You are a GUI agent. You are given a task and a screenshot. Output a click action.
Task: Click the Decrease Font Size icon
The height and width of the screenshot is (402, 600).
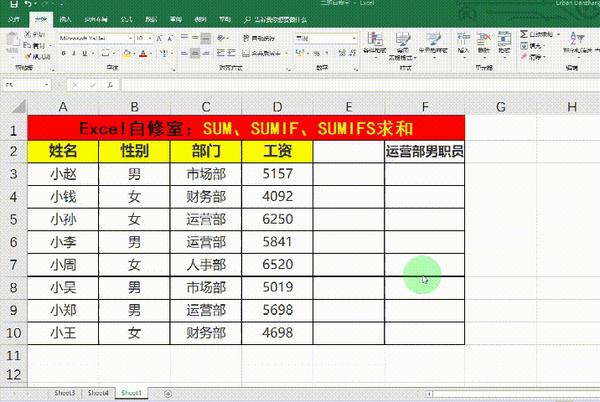(x=170, y=39)
